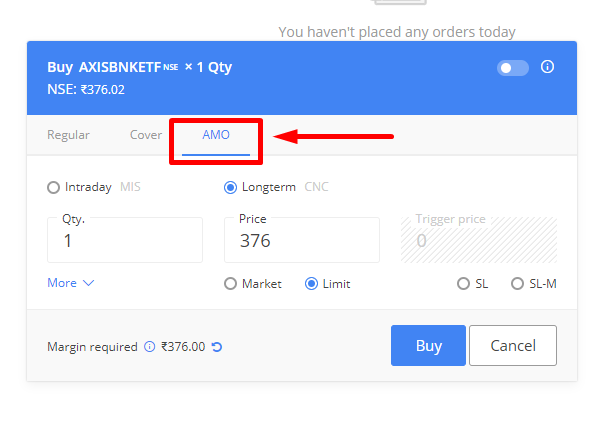Refresh the margin required amount
This screenshot has height=439, width=608.
217,347
